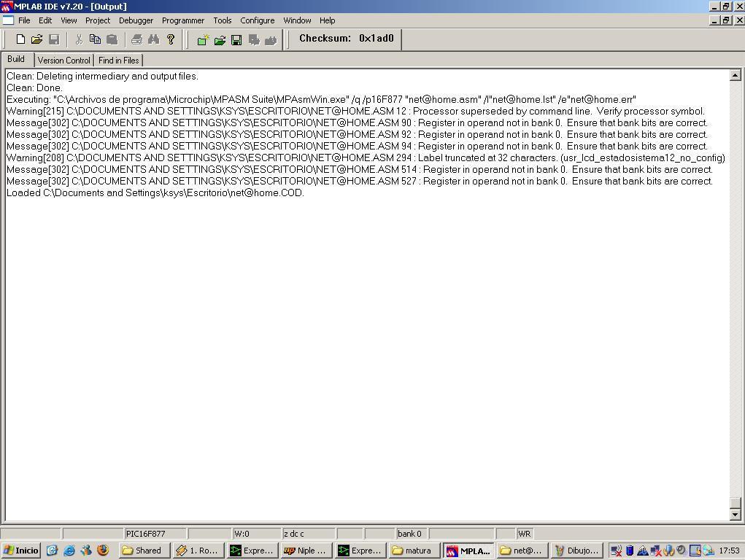Click the Warning[215] processor superseded line
The width and height of the screenshot is (745, 560).
pos(355,111)
